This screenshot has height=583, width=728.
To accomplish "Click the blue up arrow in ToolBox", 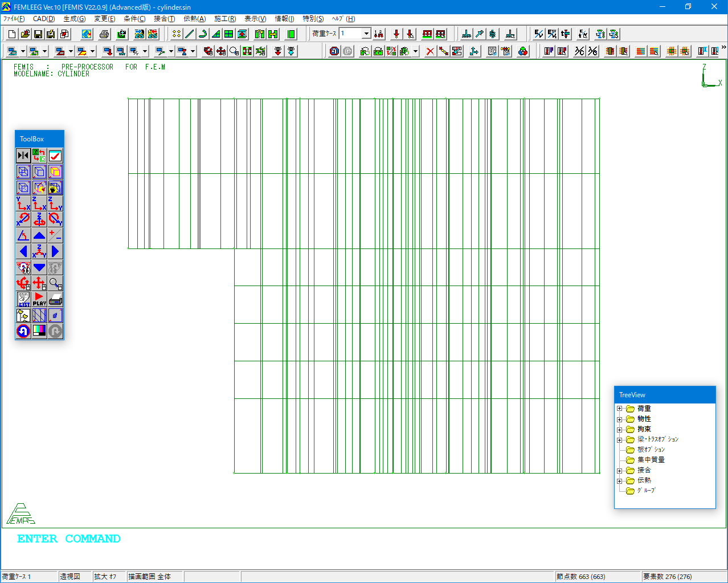I will (x=39, y=235).
